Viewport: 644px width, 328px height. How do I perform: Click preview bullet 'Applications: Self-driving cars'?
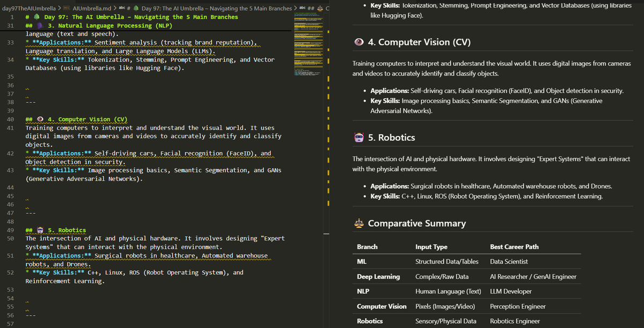[x=497, y=91]
